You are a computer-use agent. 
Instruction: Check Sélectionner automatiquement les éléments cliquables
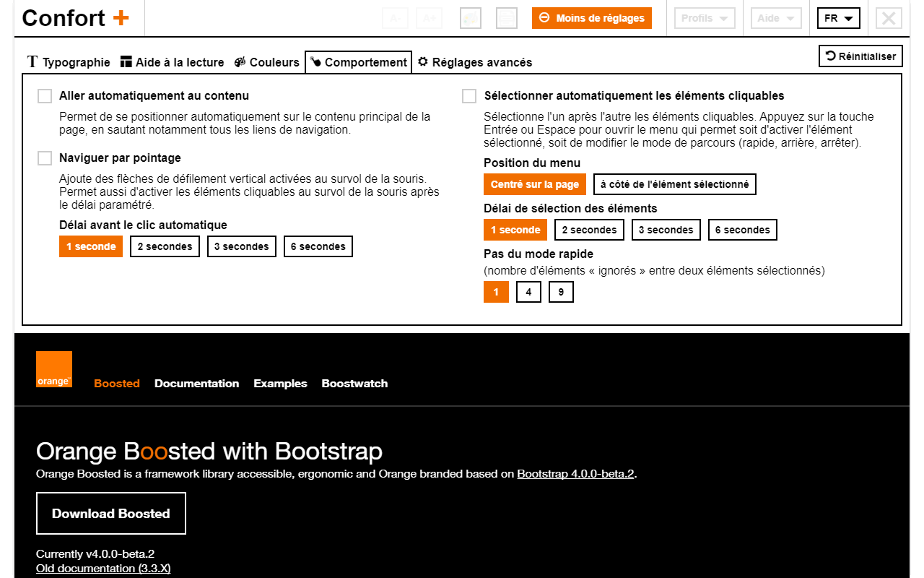[469, 96]
